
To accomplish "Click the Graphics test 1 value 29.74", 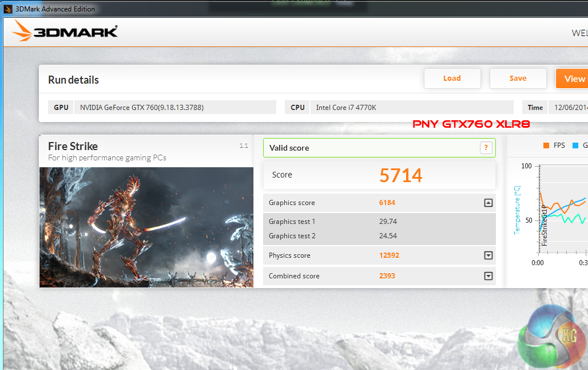I will pos(388,221).
